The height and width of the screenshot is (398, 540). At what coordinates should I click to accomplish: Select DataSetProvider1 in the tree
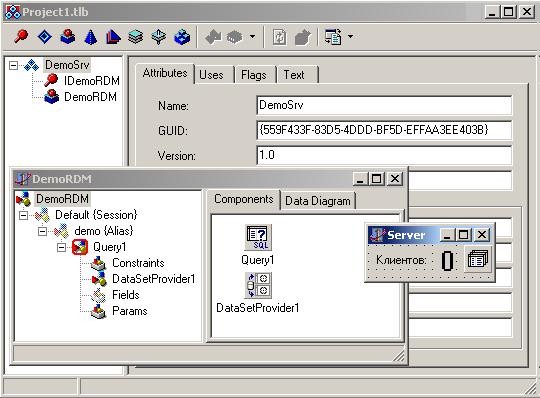point(154,279)
